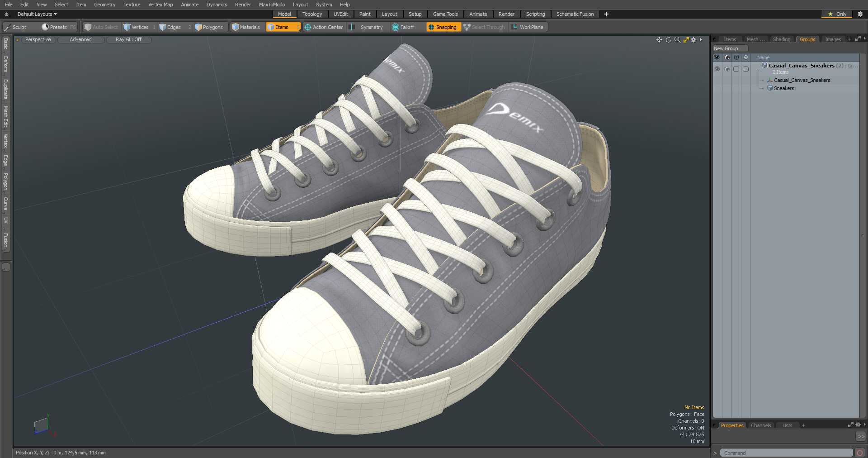Click the eye visibility column header
The height and width of the screenshot is (458, 868).
pyautogui.click(x=717, y=57)
